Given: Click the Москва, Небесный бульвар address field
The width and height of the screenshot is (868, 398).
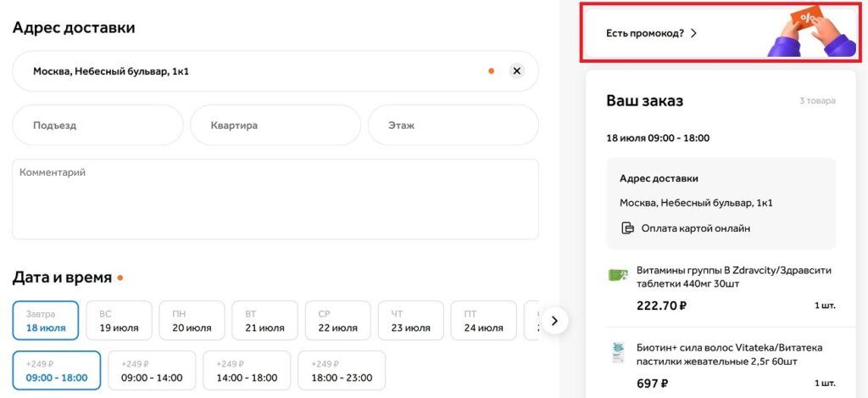Looking at the screenshot, I should click(x=275, y=71).
